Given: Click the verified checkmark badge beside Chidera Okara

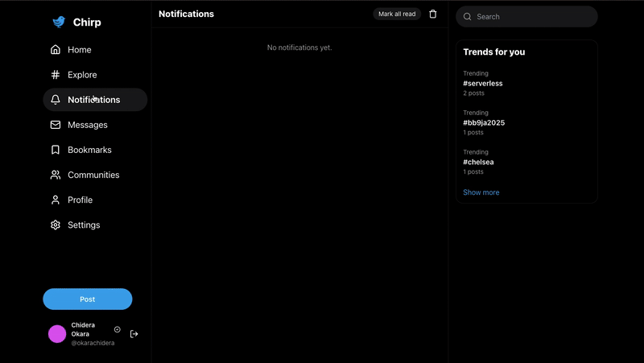Looking at the screenshot, I should (x=118, y=330).
